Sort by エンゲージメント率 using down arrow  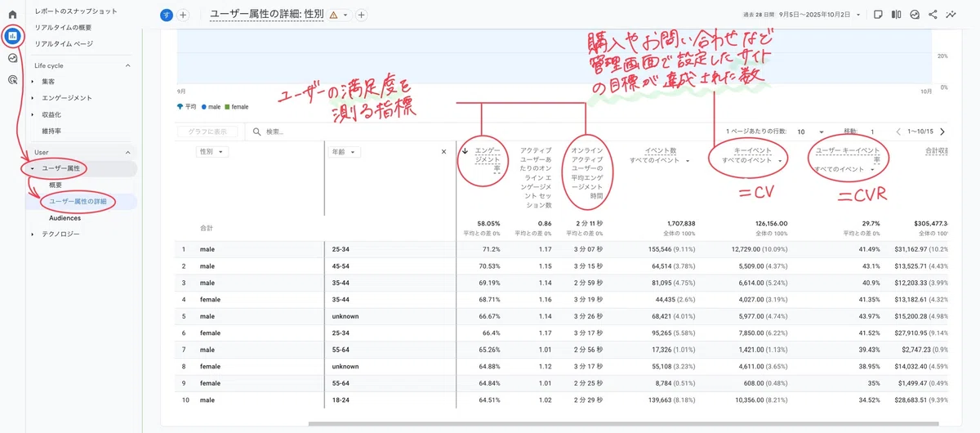pyautogui.click(x=465, y=150)
